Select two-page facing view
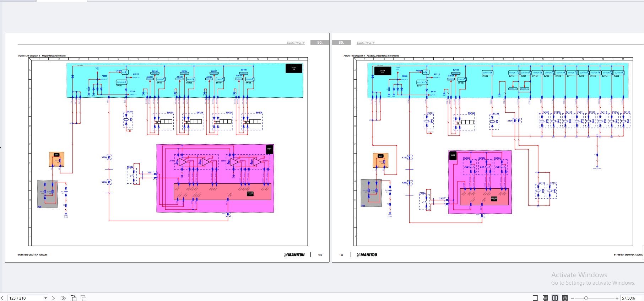 pyautogui.click(x=555, y=298)
